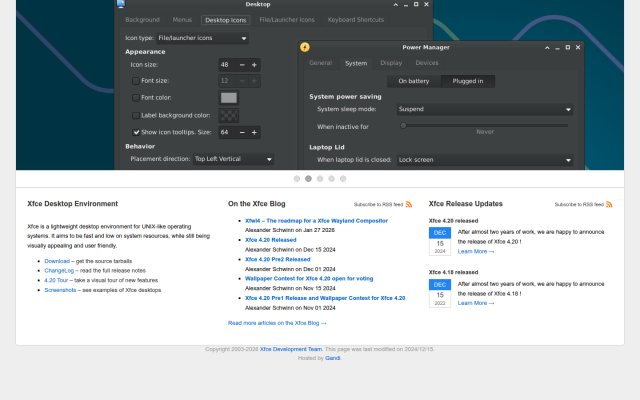Open the Menus tab in Desktop window
This screenshot has width=640, height=400.
[x=182, y=20]
